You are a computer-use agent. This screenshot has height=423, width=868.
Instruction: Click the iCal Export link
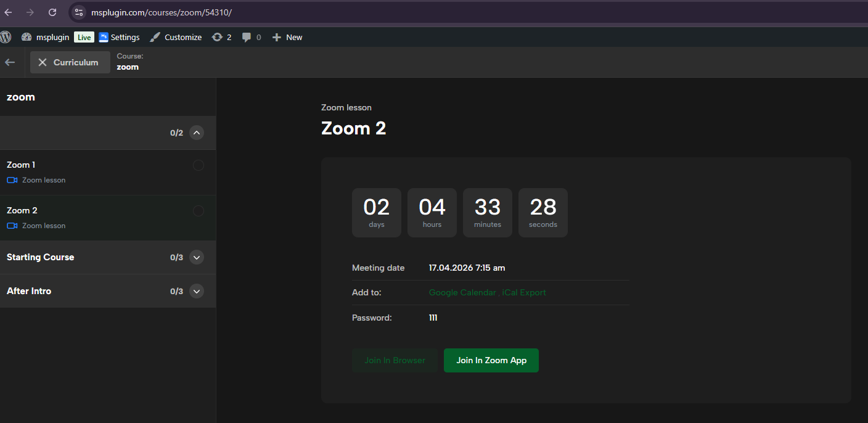(x=524, y=292)
